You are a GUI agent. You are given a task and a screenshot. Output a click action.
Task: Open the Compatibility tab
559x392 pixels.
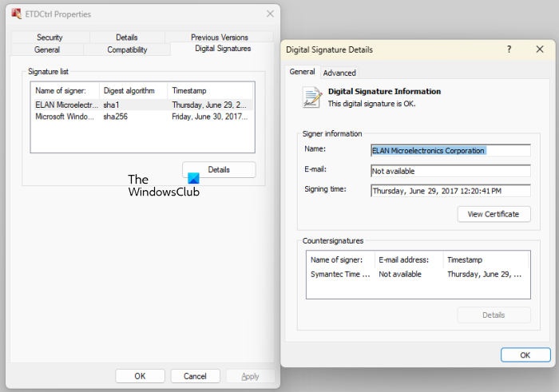pos(127,49)
